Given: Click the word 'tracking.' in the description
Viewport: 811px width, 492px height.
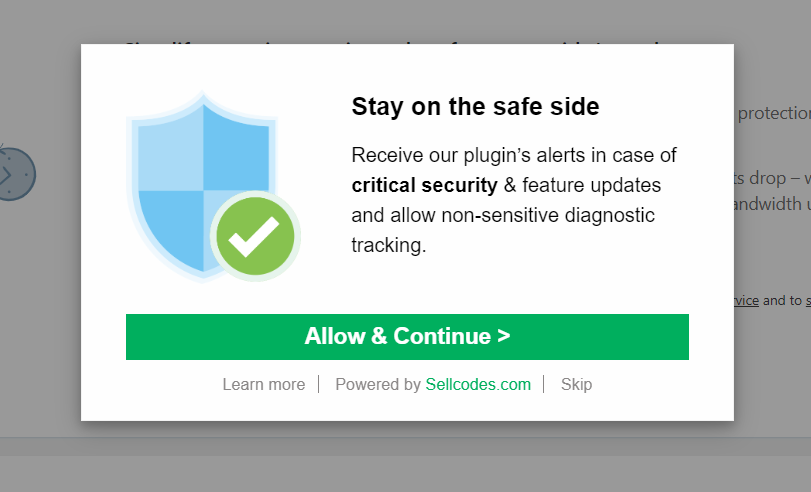Looking at the screenshot, I should click(x=389, y=245).
